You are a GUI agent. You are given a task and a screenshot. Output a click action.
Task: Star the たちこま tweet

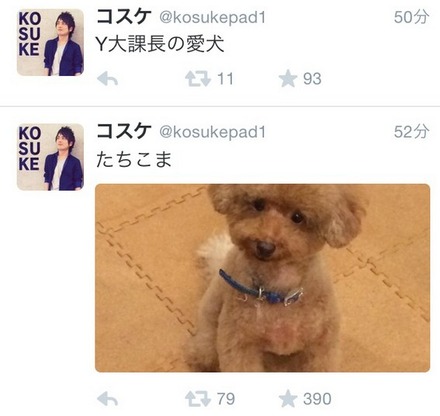click(288, 399)
